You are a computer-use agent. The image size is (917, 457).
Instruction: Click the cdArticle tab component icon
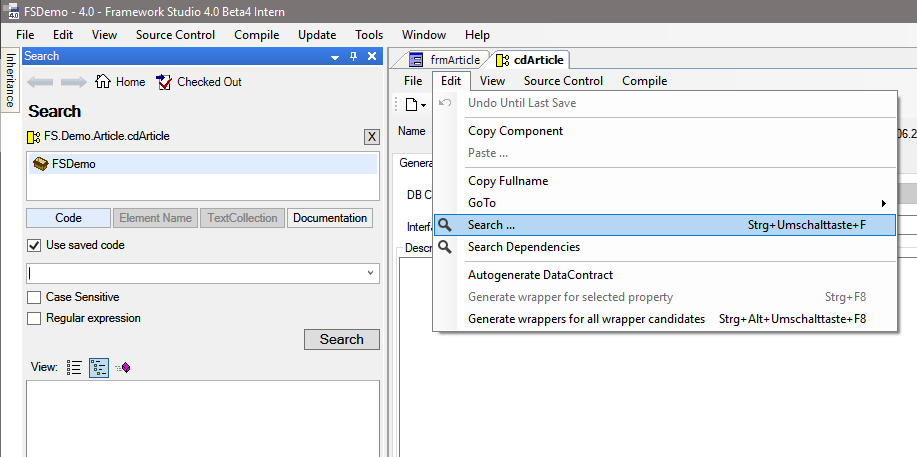(x=502, y=60)
